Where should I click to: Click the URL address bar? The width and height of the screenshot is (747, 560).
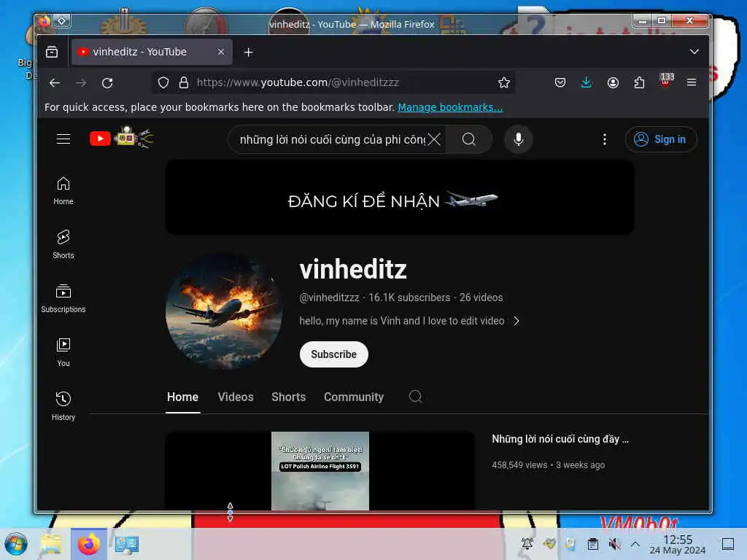(333, 83)
